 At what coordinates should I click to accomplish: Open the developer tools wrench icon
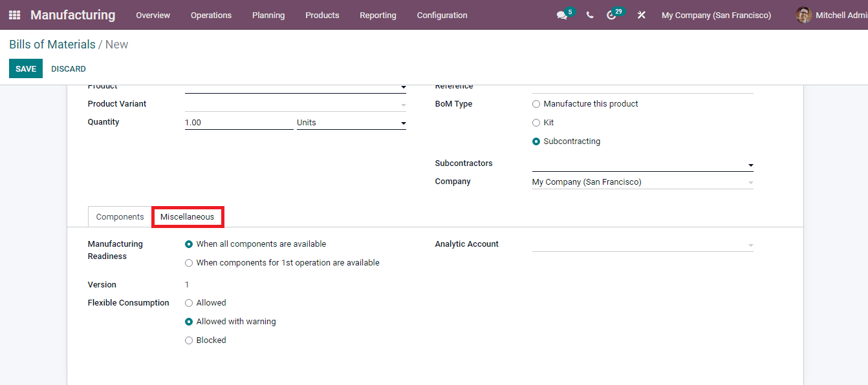pyautogui.click(x=641, y=15)
